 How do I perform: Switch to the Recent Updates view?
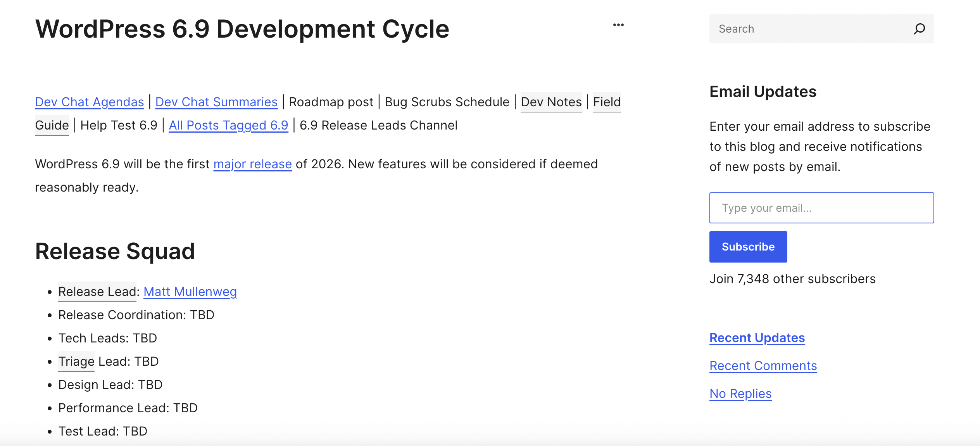(757, 337)
